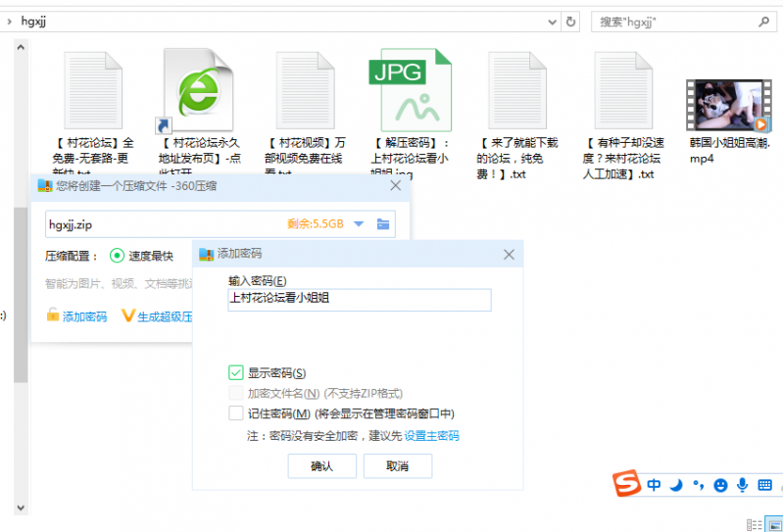Uncheck the 显示密码 checkbox
Viewport: 783px width, 532px height.
pyautogui.click(x=236, y=372)
